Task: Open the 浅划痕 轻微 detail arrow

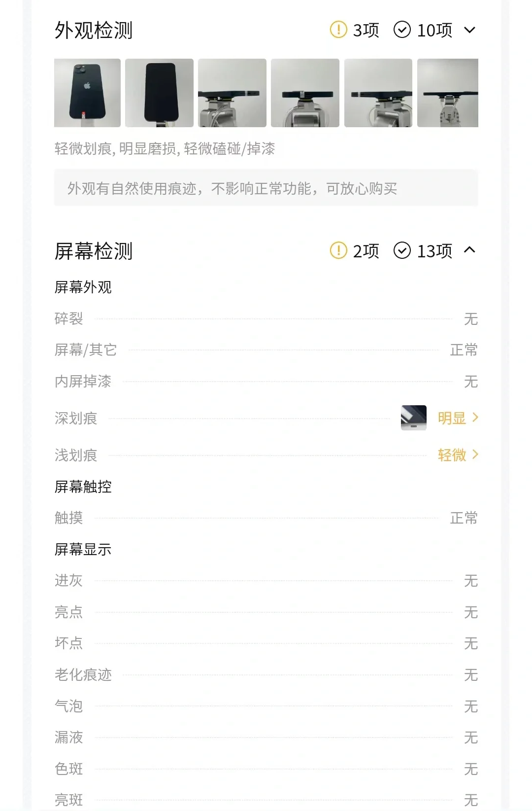Action: click(x=475, y=455)
